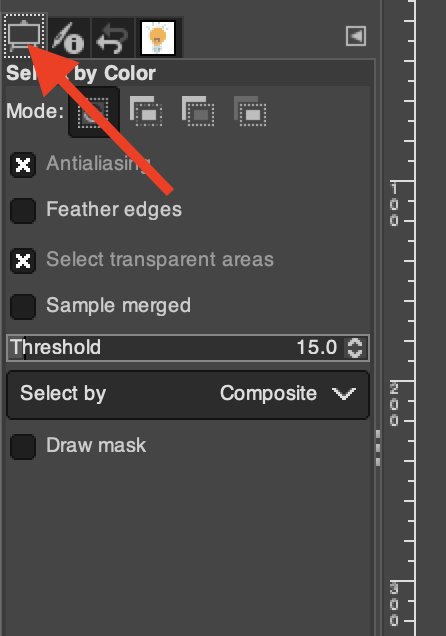Enable the Feather edges checkbox
The image size is (446, 636).
coord(23,211)
